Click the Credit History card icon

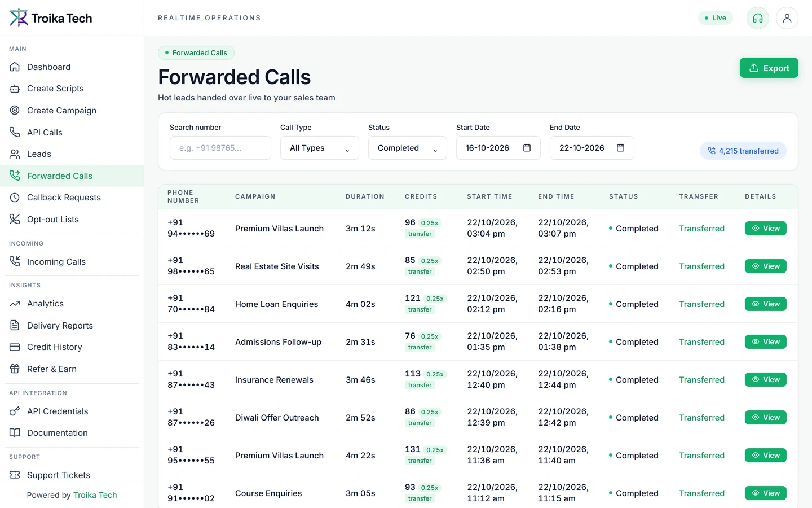(15, 347)
